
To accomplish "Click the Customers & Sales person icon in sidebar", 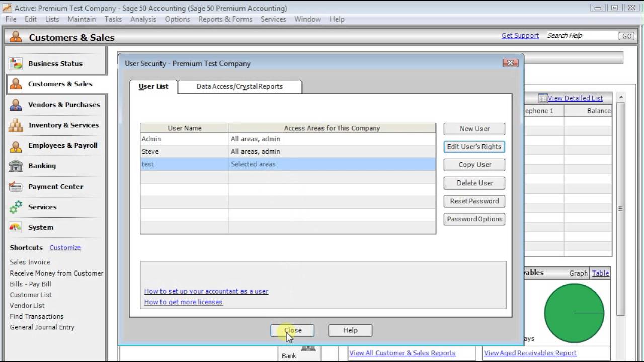I will click(16, 84).
